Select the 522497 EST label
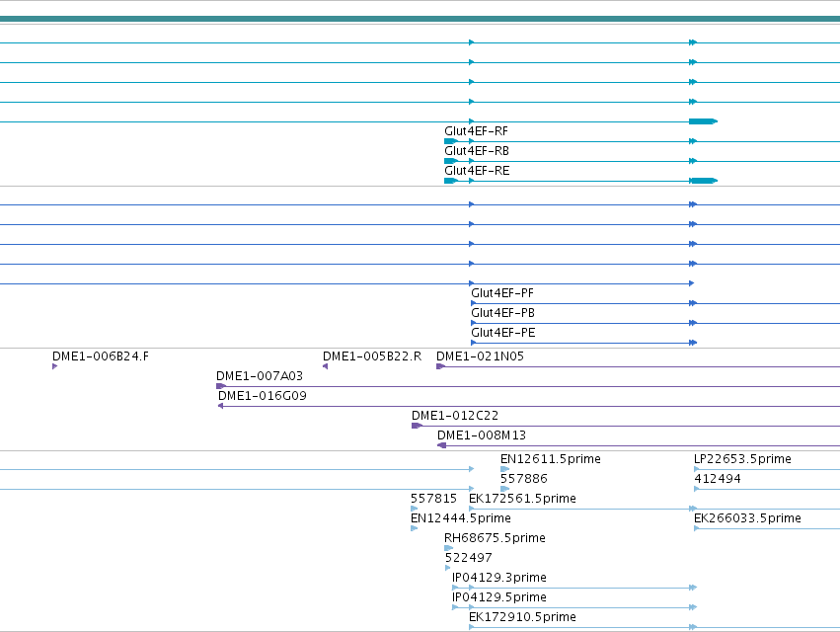The height and width of the screenshot is (632, 840). coord(468,558)
